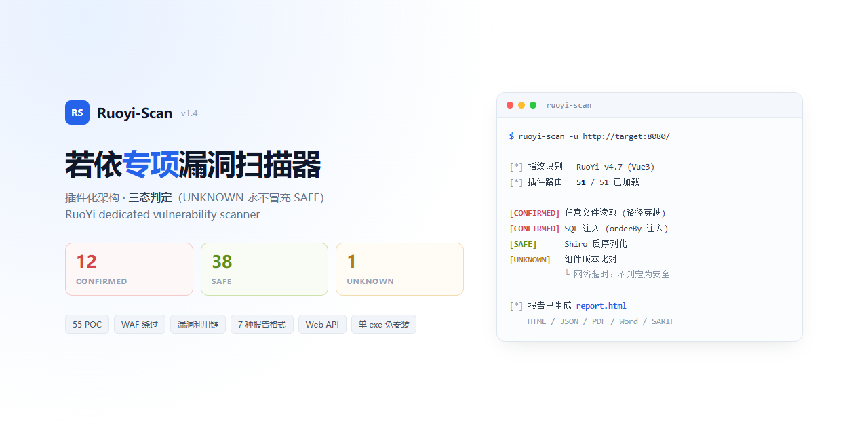Select the 38 SAFE stat card

(x=264, y=269)
